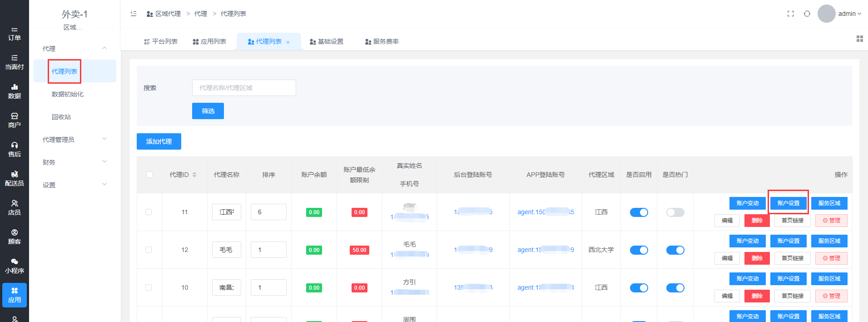This screenshot has height=322, width=868.
Task: Turn off 是否热门 switch for agent 12
Action: 675,250
